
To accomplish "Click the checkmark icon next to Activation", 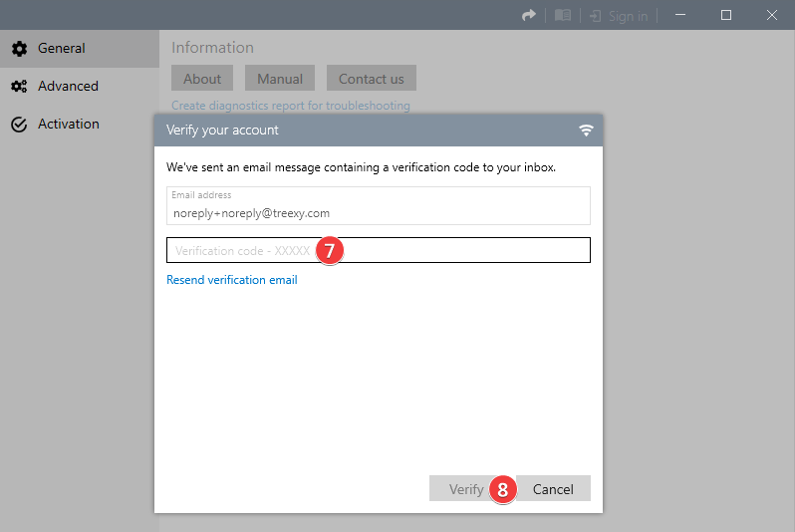I will pos(19,125).
